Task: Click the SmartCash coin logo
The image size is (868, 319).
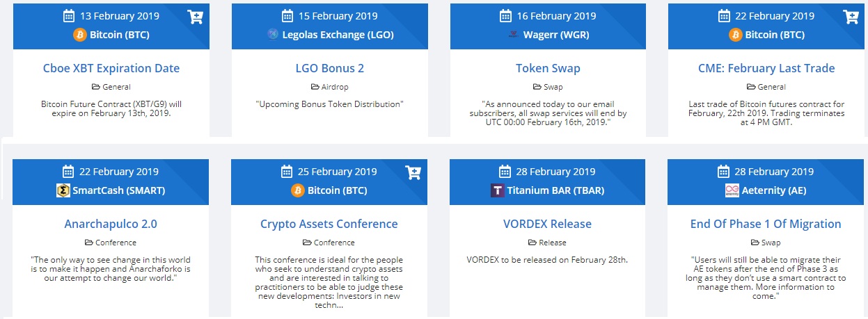Action: point(63,190)
